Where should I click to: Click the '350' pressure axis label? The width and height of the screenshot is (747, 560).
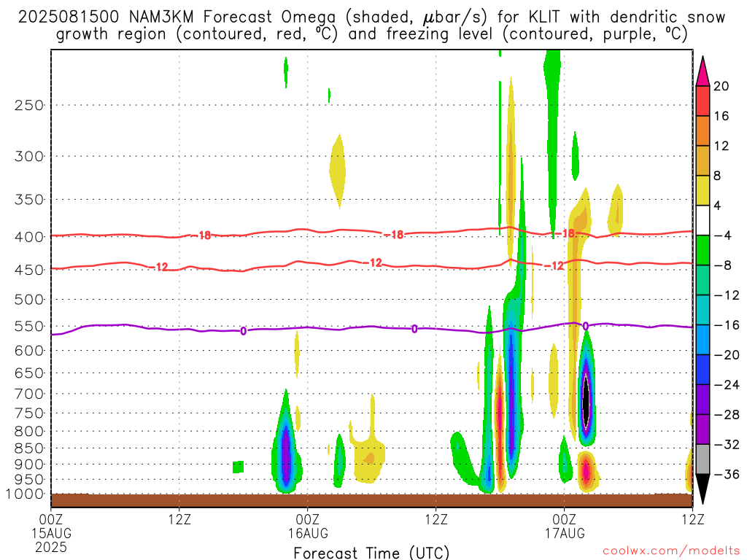pyautogui.click(x=29, y=200)
